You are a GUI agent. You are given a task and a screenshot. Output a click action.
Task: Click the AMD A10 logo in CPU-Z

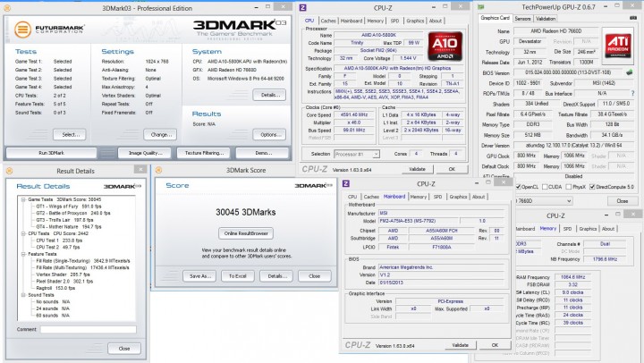[445, 46]
